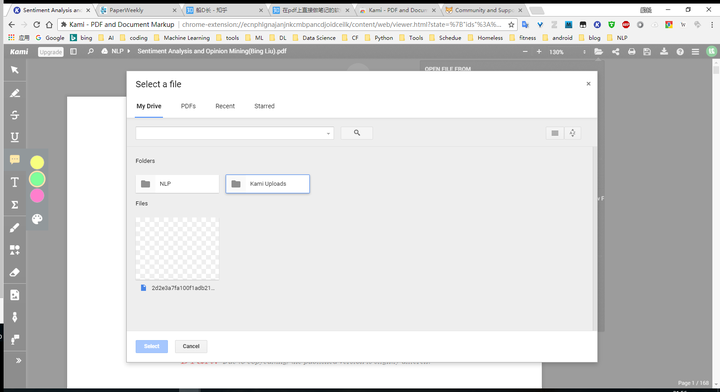The height and width of the screenshot is (392, 720).
Task: Click the magnifier search button
Action: tap(357, 133)
